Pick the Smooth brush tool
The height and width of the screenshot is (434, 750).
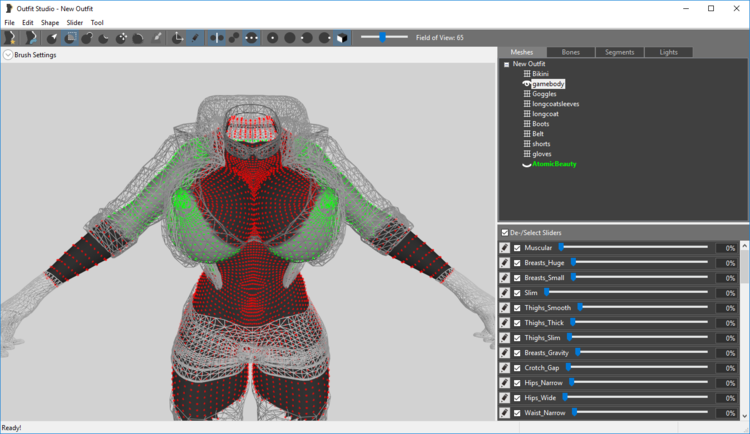[x=138, y=38]
